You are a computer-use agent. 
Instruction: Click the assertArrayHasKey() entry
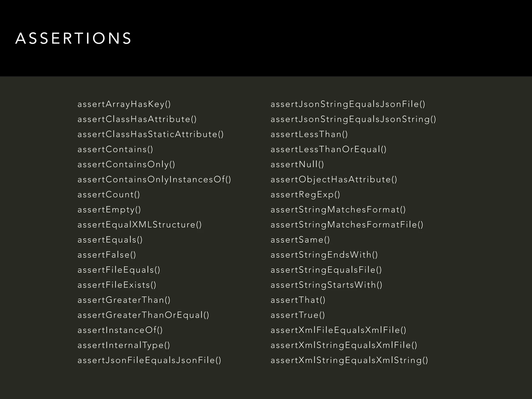coord(124,104)
